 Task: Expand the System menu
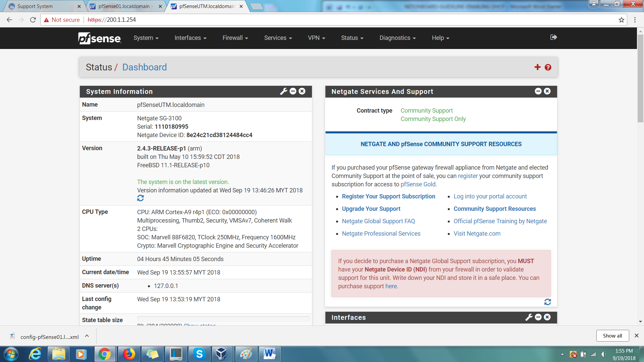coord(146,38)
